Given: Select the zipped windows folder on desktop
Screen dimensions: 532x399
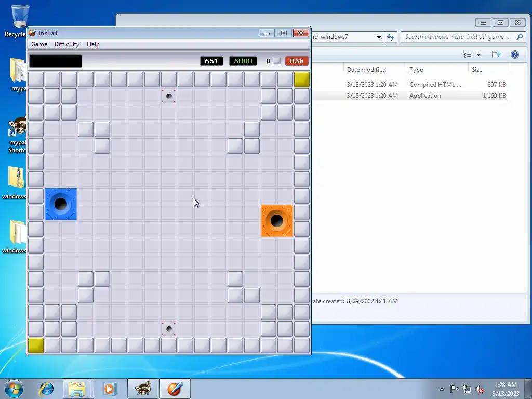Looking at the screenshot, I should click(x=15, y=182).
